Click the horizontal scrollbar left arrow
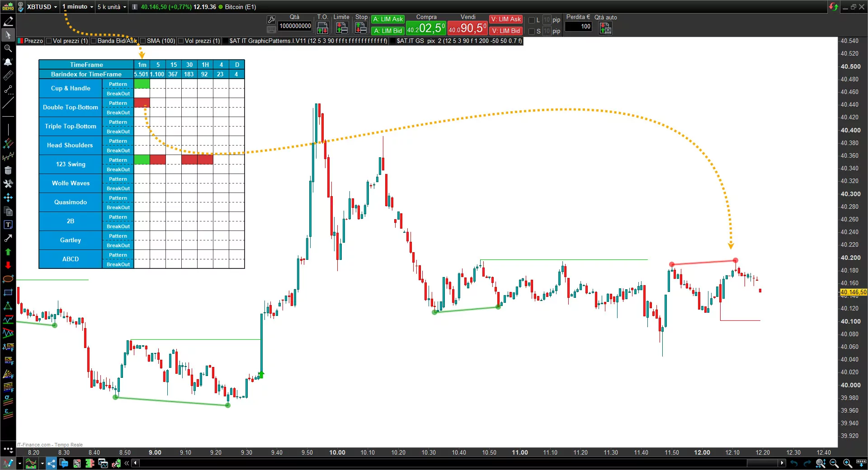This screenshot has width=868, height=470. tap(135, 463)
